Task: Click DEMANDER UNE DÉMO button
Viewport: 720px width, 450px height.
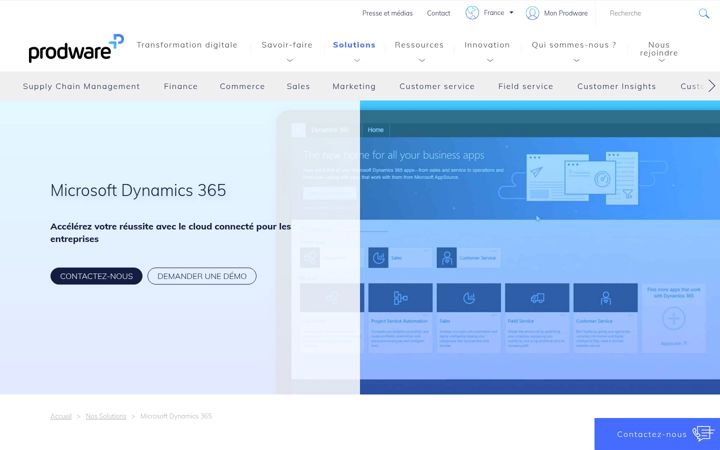Action: tap(202, 276)
